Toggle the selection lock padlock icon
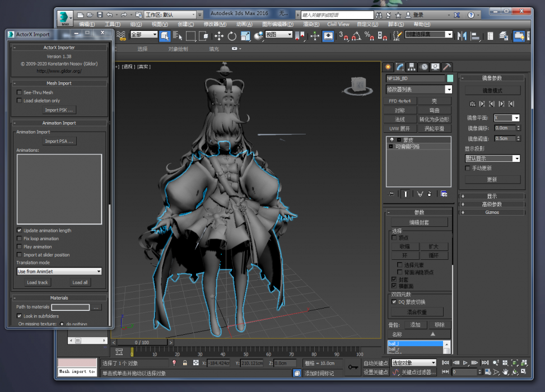 185,363
